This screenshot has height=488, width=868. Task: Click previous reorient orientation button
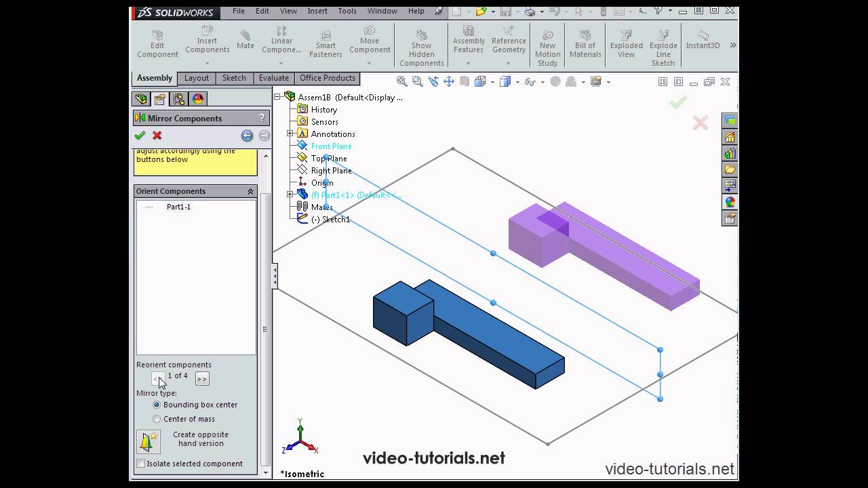pos(157,379)
